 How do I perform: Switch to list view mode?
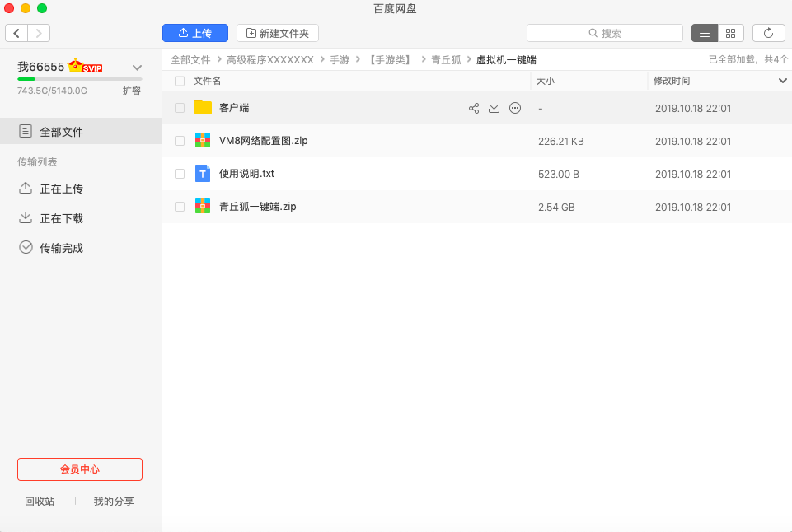(704, 33)
